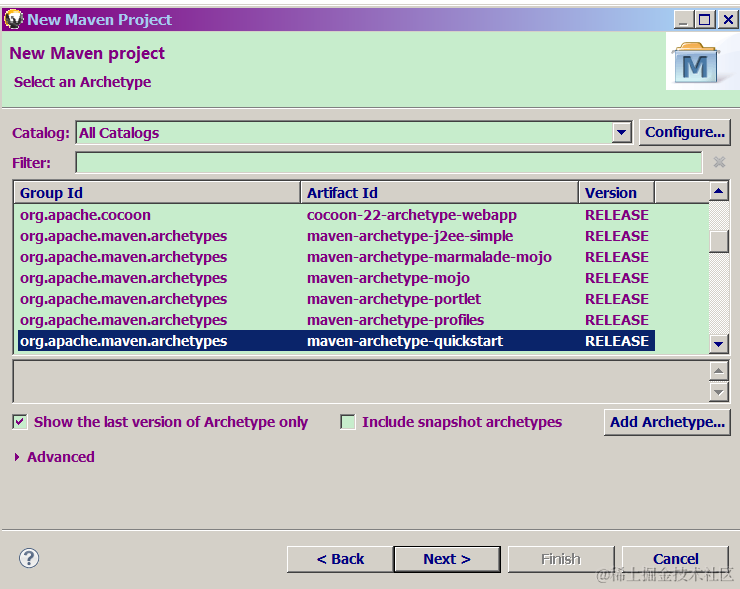Click the description box scroll down arrow
The height and width of the screenshot is (589, 740).
(x=719, y=392)
